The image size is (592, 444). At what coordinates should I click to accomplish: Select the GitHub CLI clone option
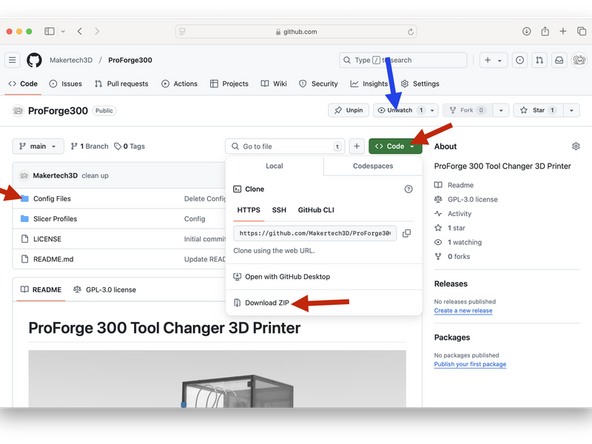[x=316, y=210]
